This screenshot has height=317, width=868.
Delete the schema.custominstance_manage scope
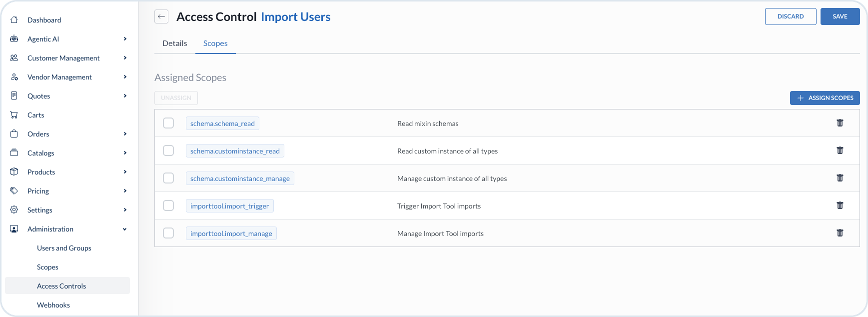click(840, 178)
